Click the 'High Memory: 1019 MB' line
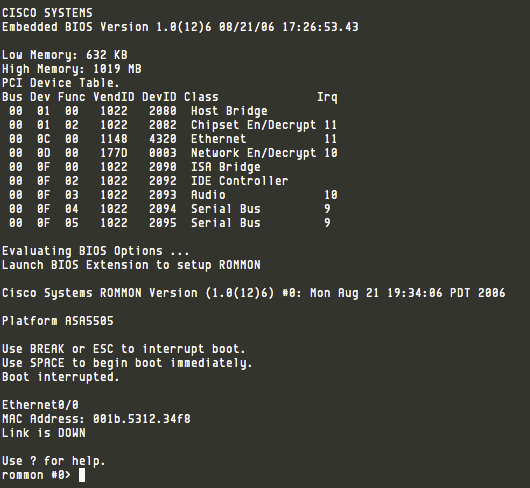 pyautogui.click(x=72, y=69)
